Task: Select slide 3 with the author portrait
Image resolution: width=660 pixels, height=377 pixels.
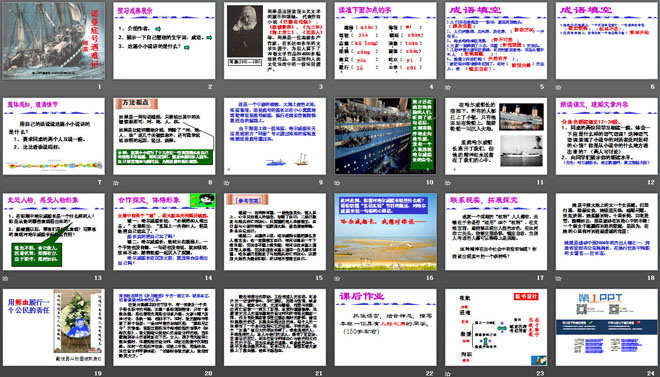Action: tap(275, 41)
